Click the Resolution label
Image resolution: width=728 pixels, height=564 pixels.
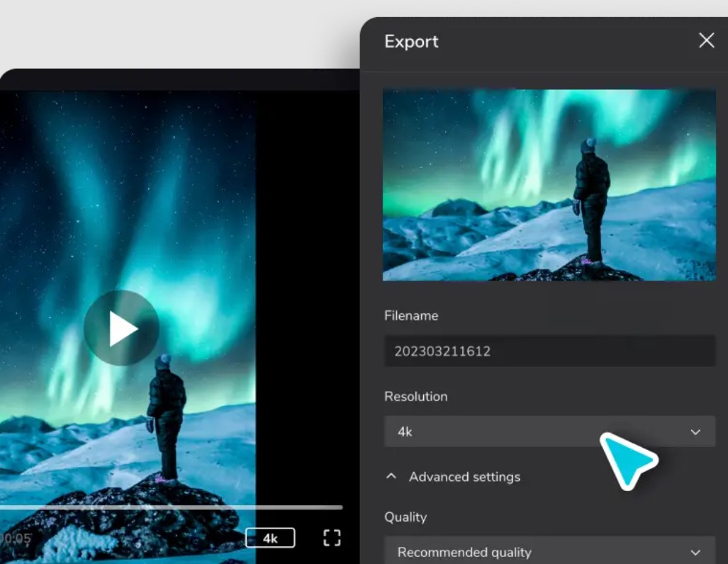pos(415,397)
